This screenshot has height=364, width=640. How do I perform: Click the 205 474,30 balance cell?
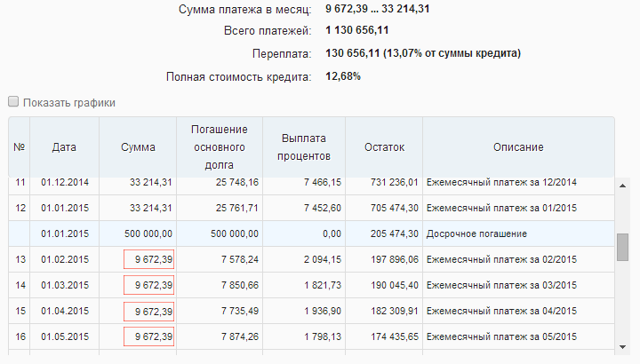tap(394, 234)
